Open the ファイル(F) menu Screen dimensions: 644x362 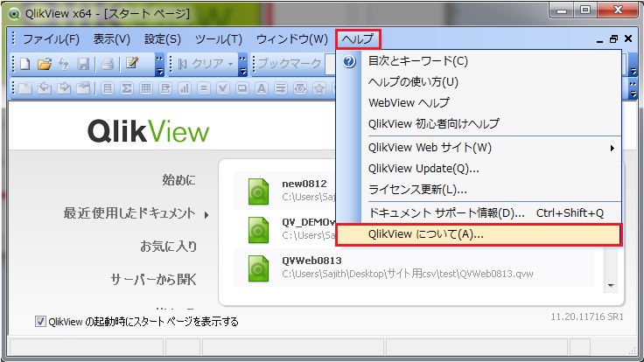51,39
